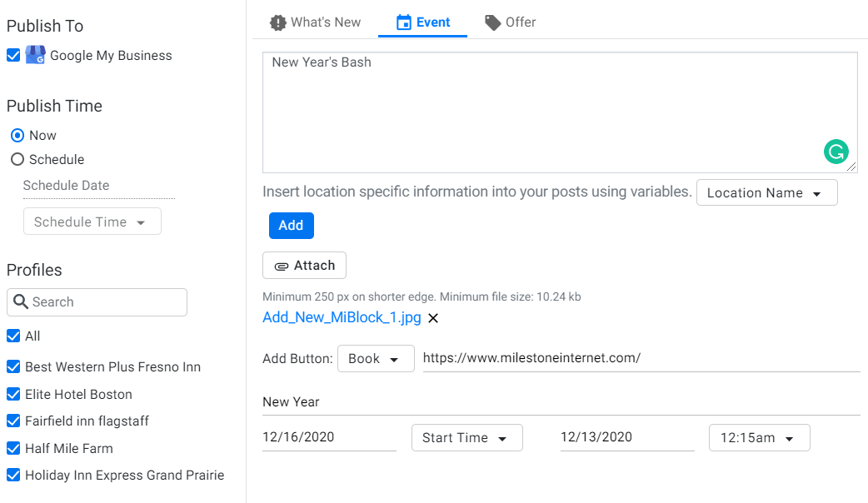Open the Book button type dropdown
Screen dimensions: 868x503
(x=376, y=359)
